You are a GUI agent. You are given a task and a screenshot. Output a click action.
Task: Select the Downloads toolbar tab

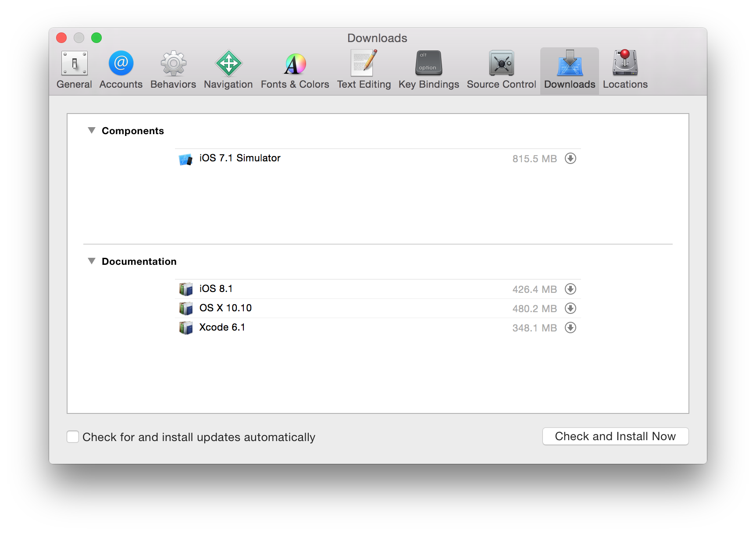[570, 70]
